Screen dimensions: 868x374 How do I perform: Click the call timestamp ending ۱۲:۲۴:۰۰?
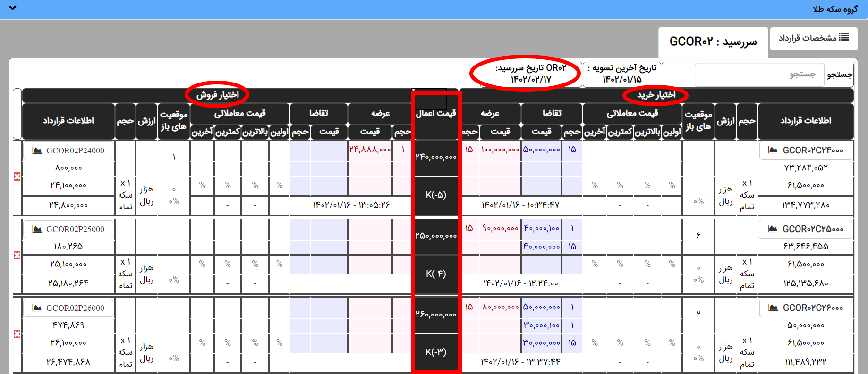[x=521, y=283]
